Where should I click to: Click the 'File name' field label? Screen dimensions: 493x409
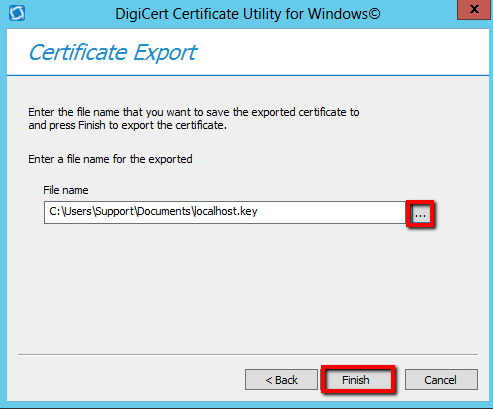pyautogui.click(x=66, y=190)
